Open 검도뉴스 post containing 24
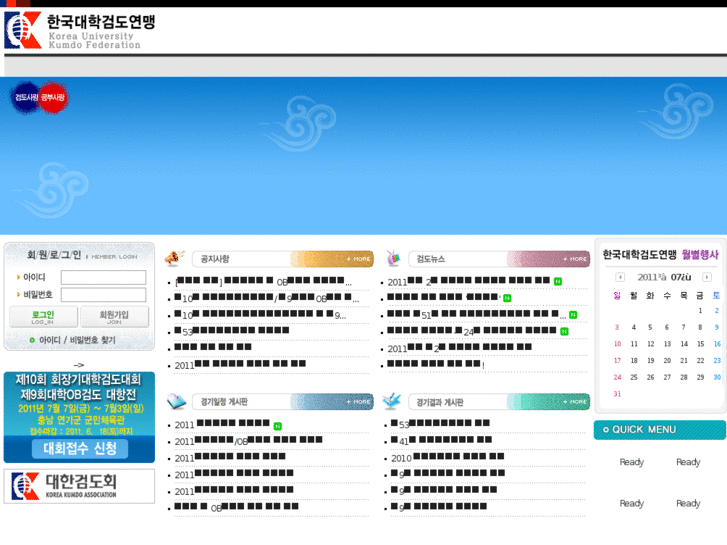Viewport: 727px width, 545px height. pos(472,331)
